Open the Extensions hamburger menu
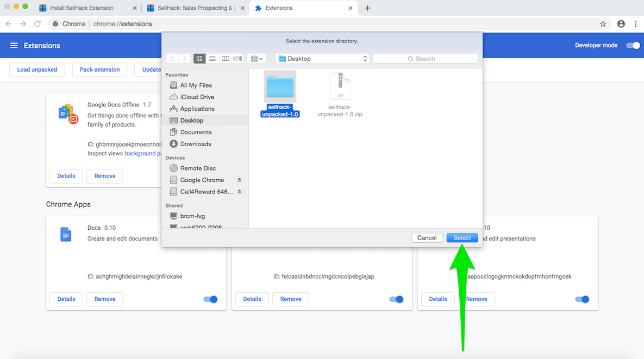Image resolution: width=644 pixels, height=359 pixels. tap(14, 46)
